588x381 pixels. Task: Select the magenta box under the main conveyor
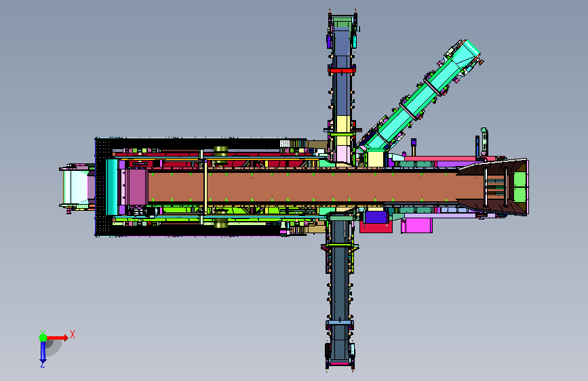pos(416,225)
